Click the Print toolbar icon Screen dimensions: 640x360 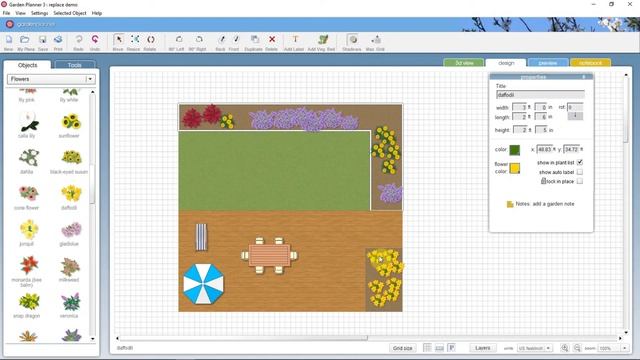58,40
